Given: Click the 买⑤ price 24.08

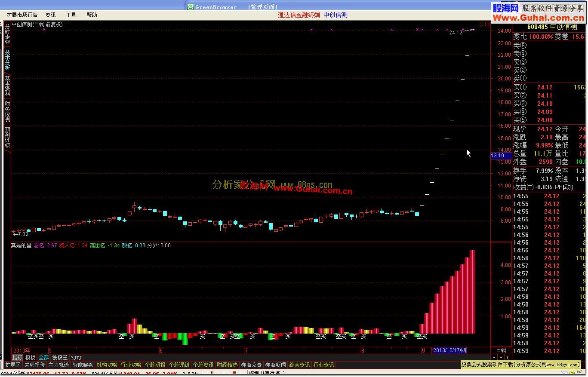Looking at the screenshot, I should (545, 120).
